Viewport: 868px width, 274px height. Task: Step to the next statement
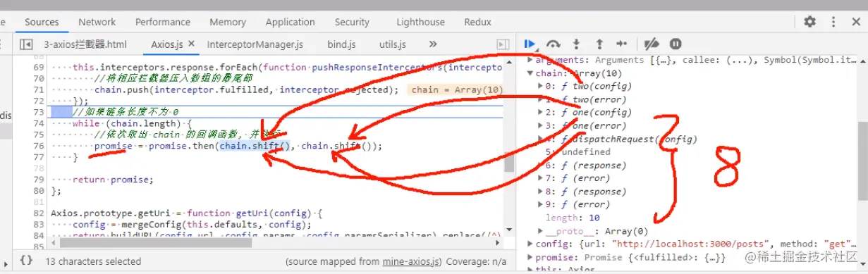[622, 44]
